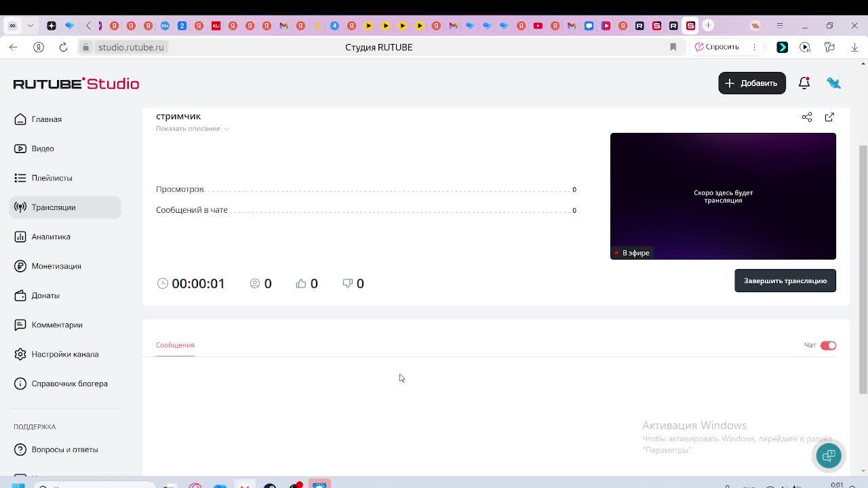Go back with browser back arrow
The height and width of the screenshot is (488, 868).
tap(13, 47)
